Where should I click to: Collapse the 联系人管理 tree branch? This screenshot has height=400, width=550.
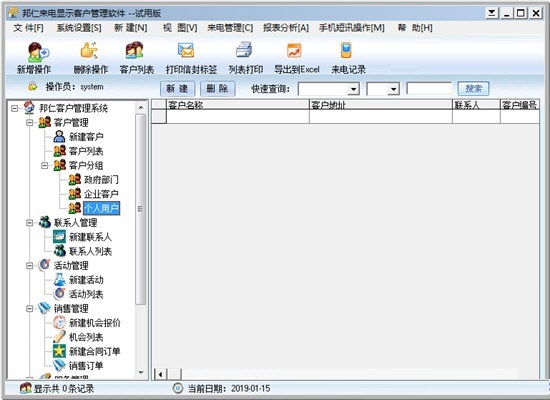point(30,222)
